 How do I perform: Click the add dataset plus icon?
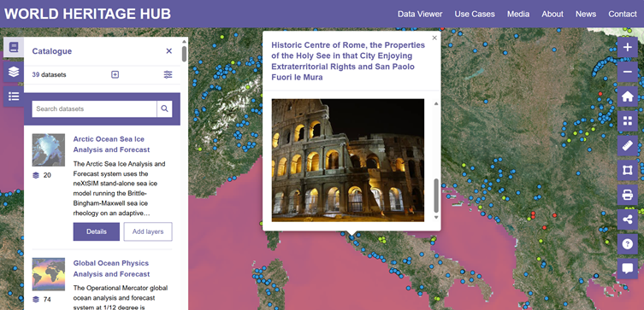pyautogui.click(x=115, y=74)
